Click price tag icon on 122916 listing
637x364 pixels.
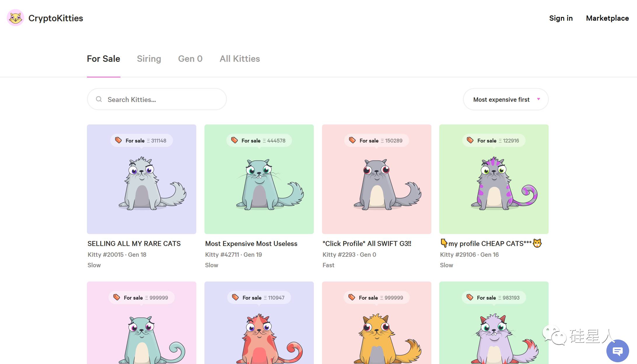(470, 140)
